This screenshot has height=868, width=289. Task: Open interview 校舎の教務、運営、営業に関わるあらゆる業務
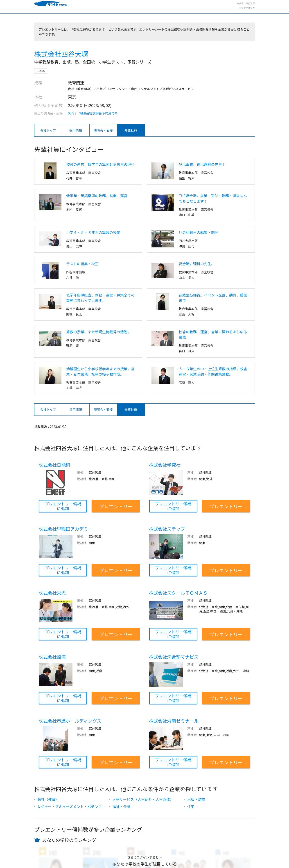click(x=213, y=335)
